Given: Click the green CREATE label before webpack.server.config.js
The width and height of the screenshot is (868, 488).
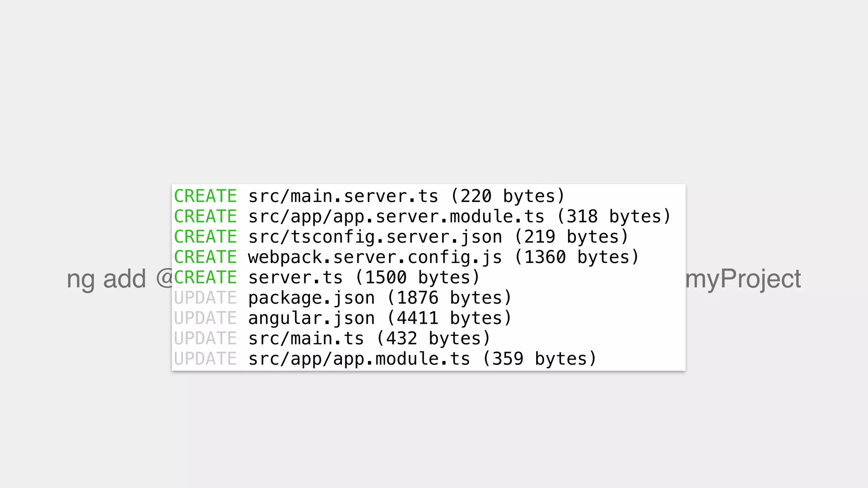Looking at the screenshot, I should coord(205,257).
